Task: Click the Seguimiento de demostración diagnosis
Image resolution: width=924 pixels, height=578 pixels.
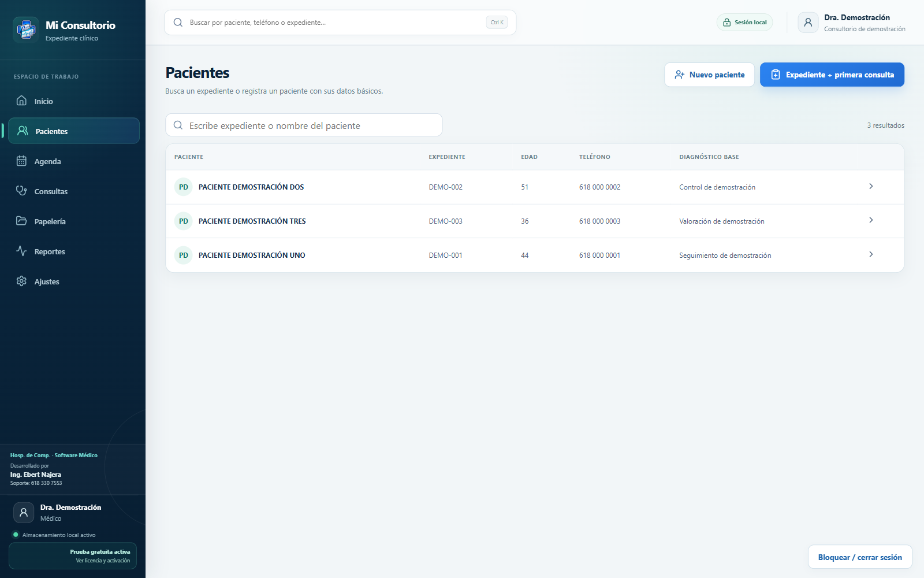Action: 725,255
